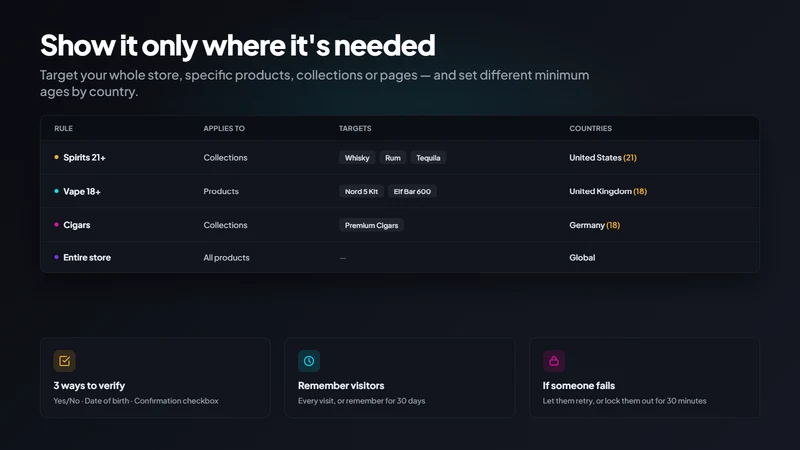Image resolution: width=800 pixels, height=450 pixels.
Task: Click the 'Global' country cell
Action: click(x=582, y=258)
